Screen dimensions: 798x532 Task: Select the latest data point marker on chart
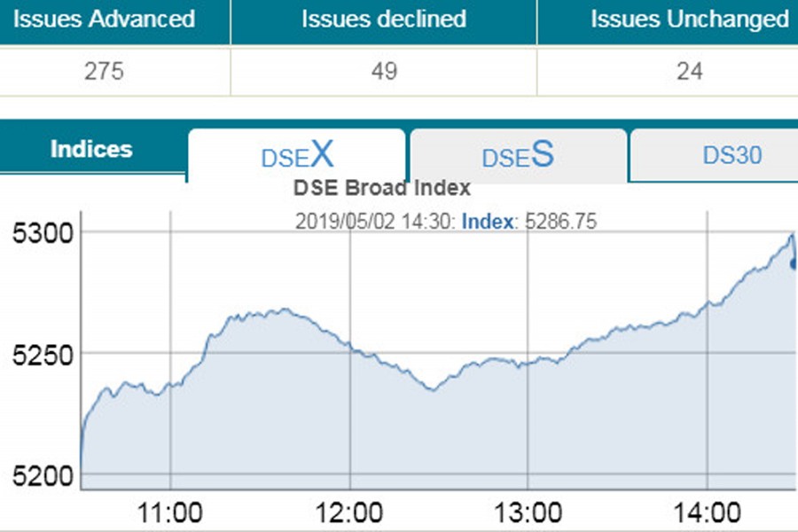click(792, 264)
